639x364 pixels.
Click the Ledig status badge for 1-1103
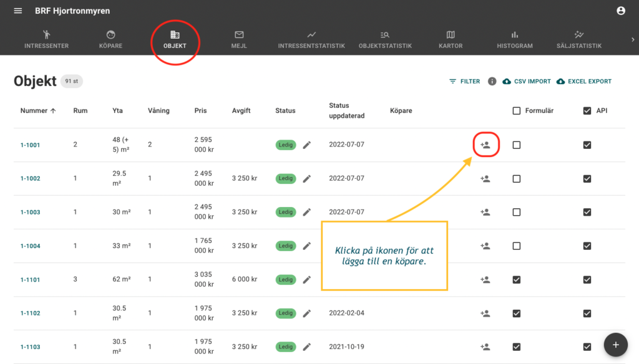click(285, 347)
